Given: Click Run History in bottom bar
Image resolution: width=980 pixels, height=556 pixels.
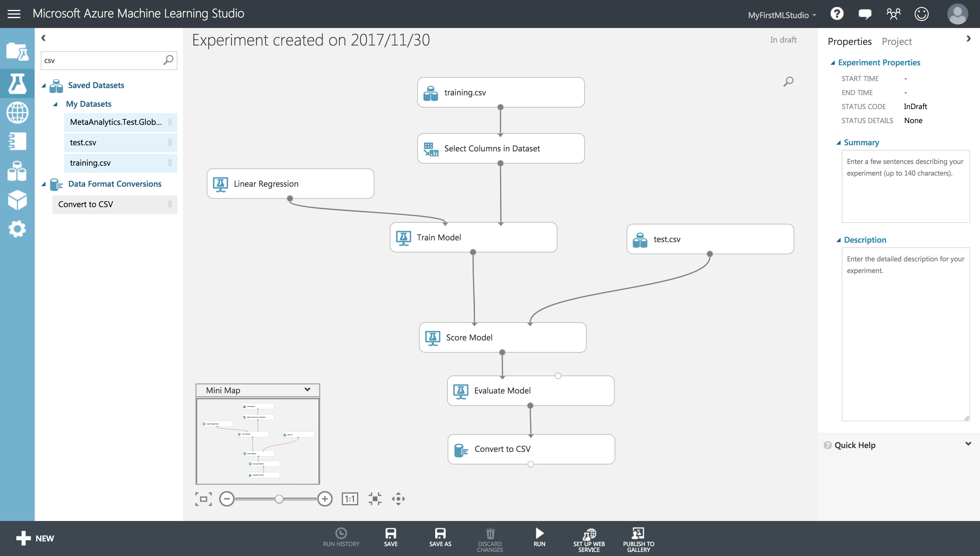Looking at the screenshot, I should click(341, 537).
